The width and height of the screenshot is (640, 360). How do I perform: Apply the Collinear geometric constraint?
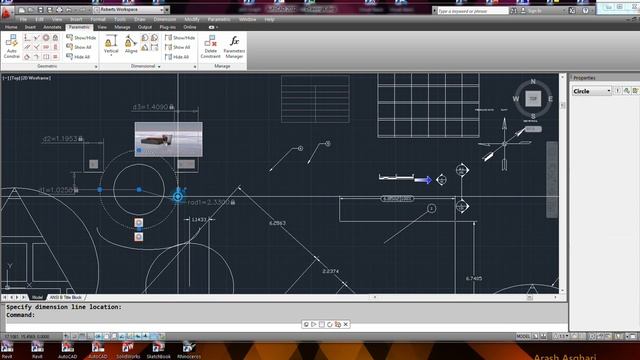point(36,38)
